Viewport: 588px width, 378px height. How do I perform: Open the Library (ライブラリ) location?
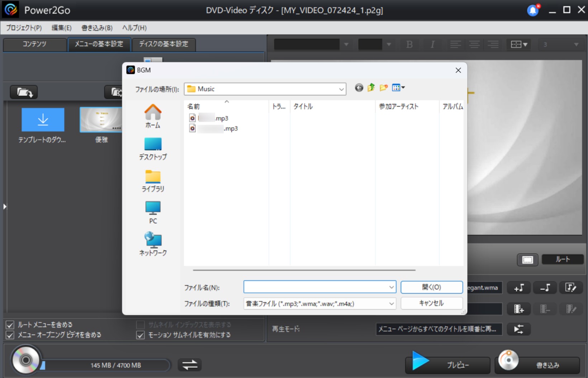tap(153, 181)
